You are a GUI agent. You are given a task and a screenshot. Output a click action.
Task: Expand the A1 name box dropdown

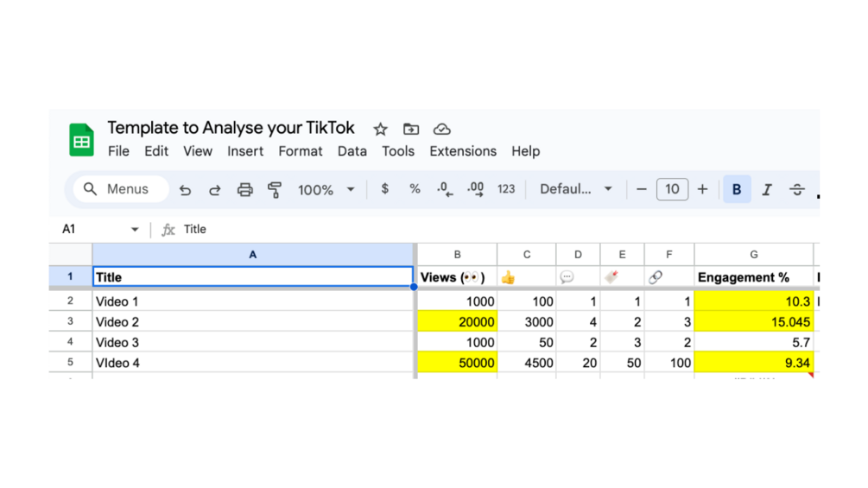(135, 230)
